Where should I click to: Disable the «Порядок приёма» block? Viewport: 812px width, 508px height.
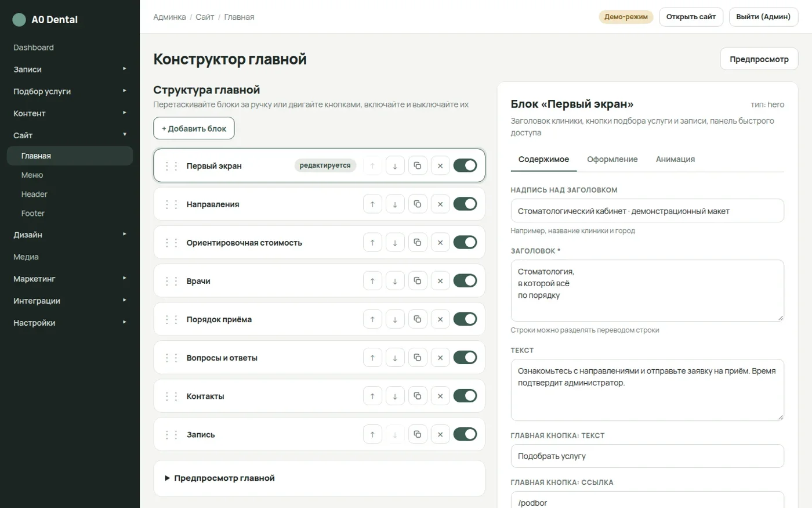coord(465,319)
